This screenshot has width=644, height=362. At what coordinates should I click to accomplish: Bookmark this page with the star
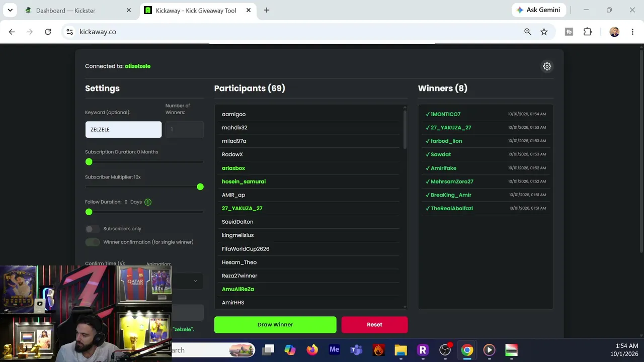544,32
